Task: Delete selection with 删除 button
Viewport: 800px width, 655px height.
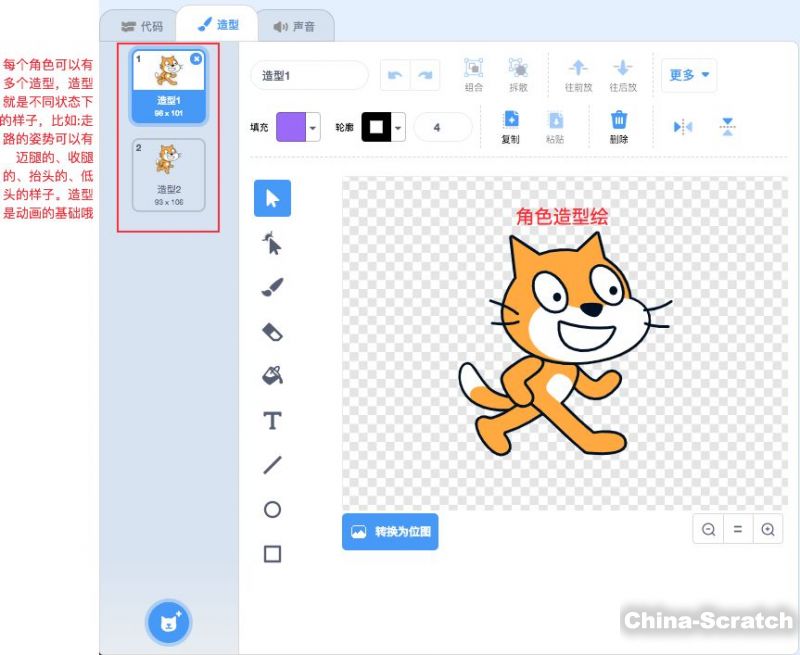Action: 619,127
